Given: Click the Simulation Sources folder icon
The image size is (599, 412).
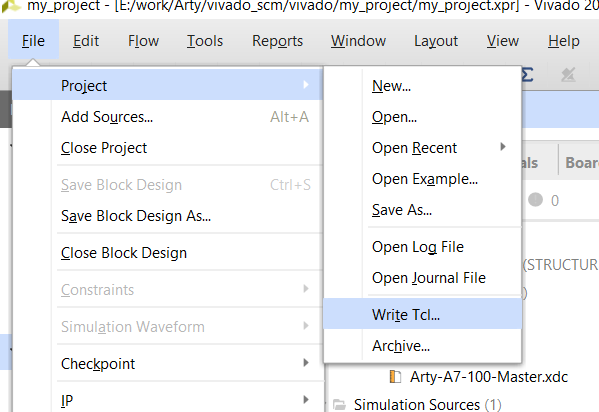Looking at the screenshot, I should pos(339,404).
